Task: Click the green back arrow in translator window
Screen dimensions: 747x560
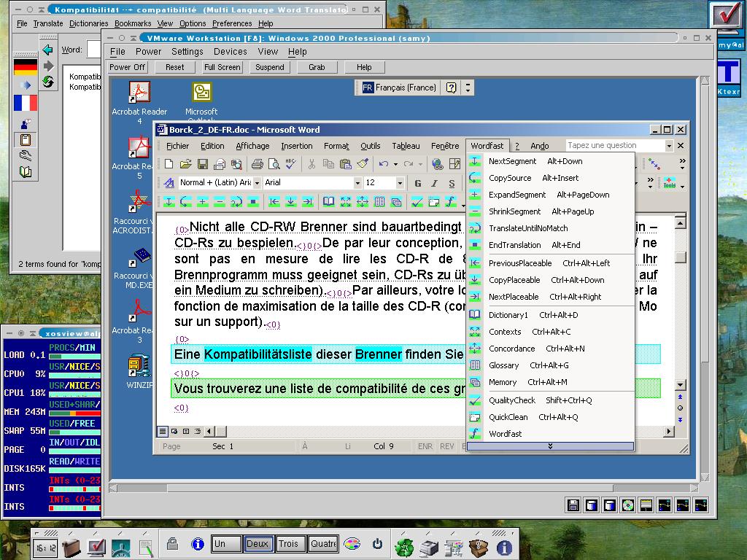Action: tap(47, 50)
